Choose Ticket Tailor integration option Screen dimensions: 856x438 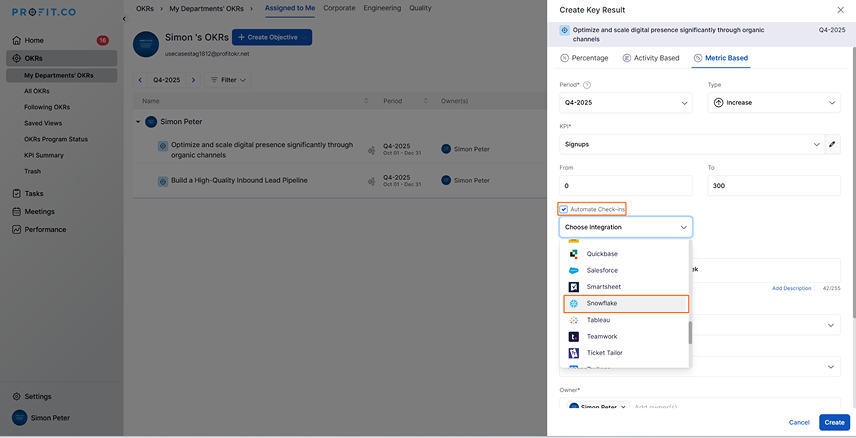626,353
